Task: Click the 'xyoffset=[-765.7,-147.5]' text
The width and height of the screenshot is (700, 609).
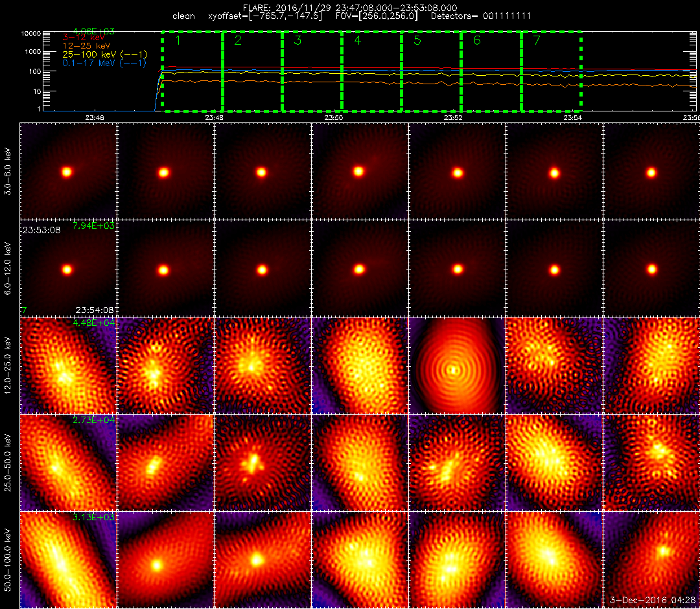Action: click(x=265, y=16)
